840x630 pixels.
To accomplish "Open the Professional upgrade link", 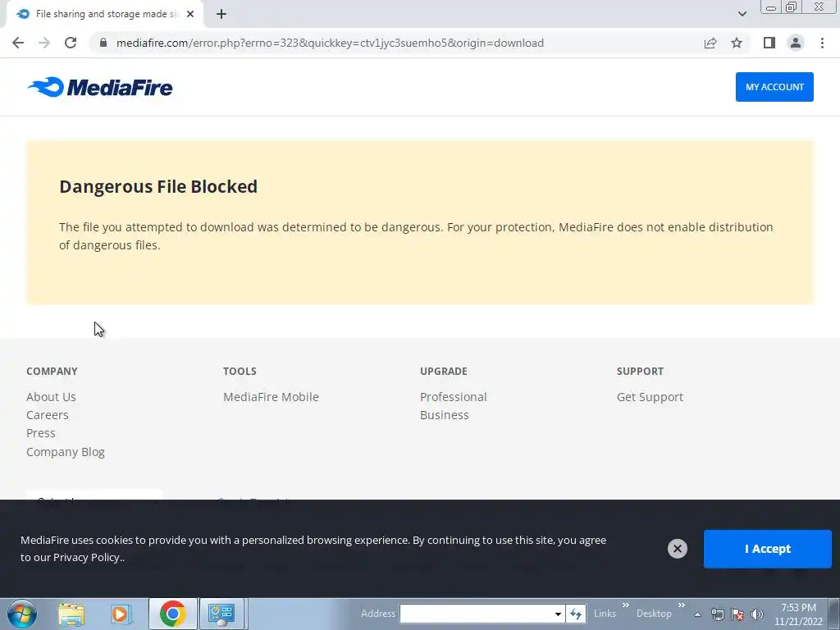I will [453, 397].
